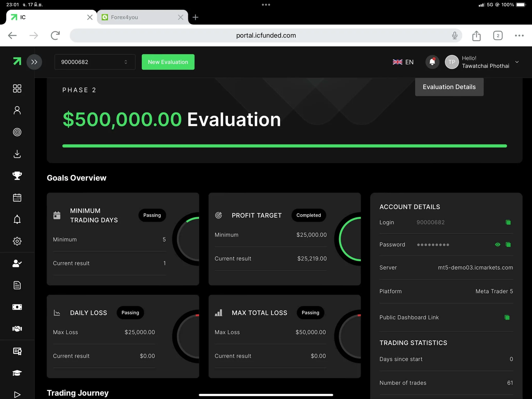
Task: Open the document page icon in sidebar
Action: point(17,285)
